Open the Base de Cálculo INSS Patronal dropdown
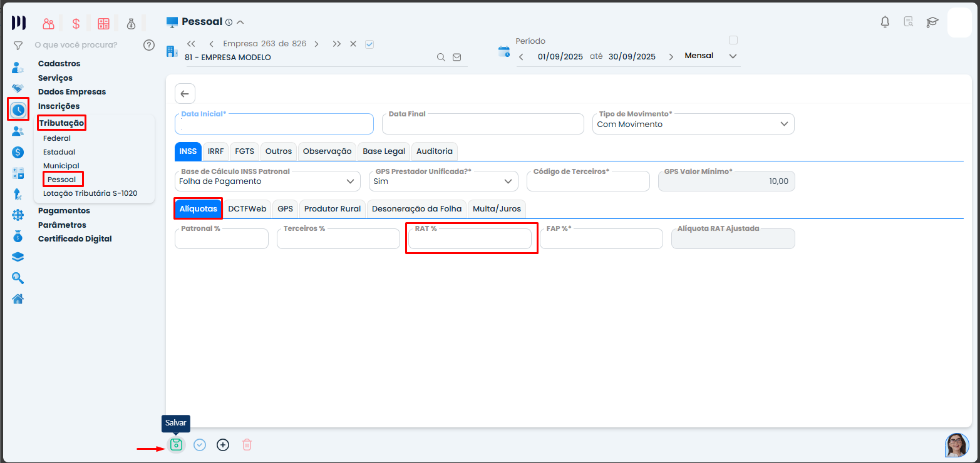 pyautogui.click(x=350, y=181)
